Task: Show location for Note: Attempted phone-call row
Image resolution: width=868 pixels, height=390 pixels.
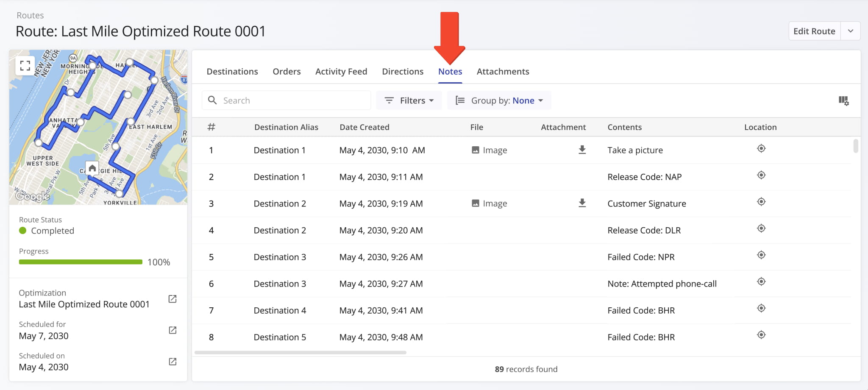Action: pyautogui.click(x=761, y=282)
